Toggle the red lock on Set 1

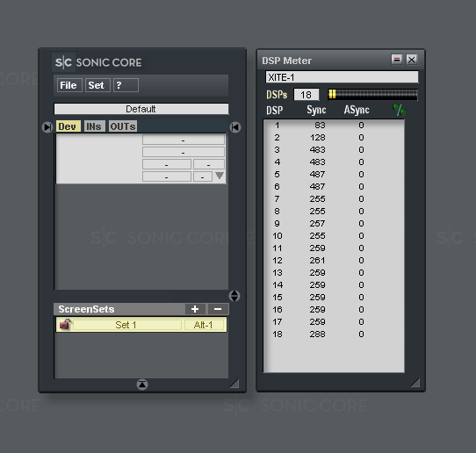tap(65, 325)
